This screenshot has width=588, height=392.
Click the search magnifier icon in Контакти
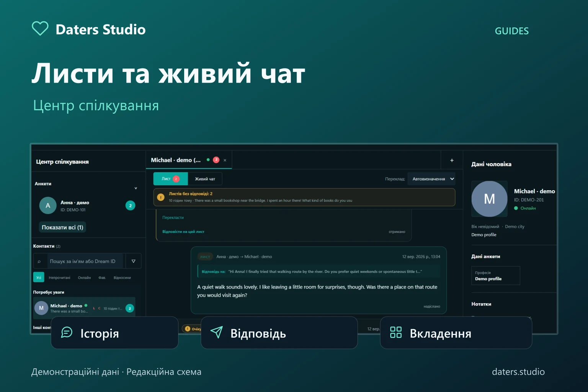pos(39,261)
